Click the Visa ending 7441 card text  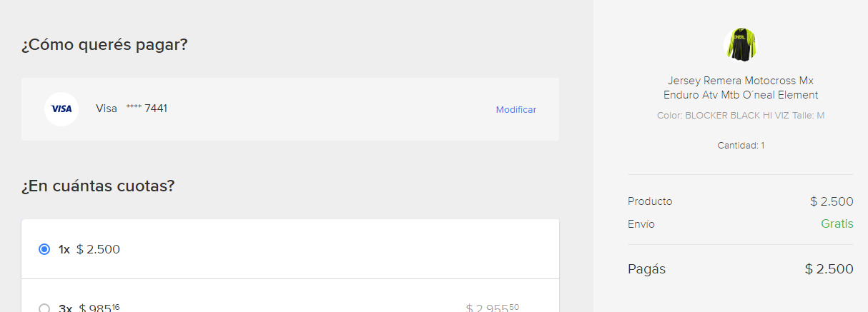pyautogui.click(x=132, y=109)
